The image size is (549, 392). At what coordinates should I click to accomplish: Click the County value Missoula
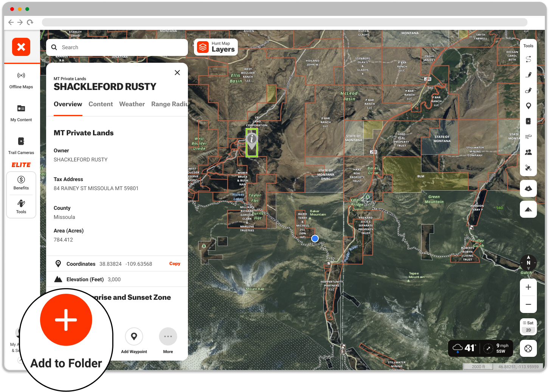pyautogui.click(x=64, y=217)
